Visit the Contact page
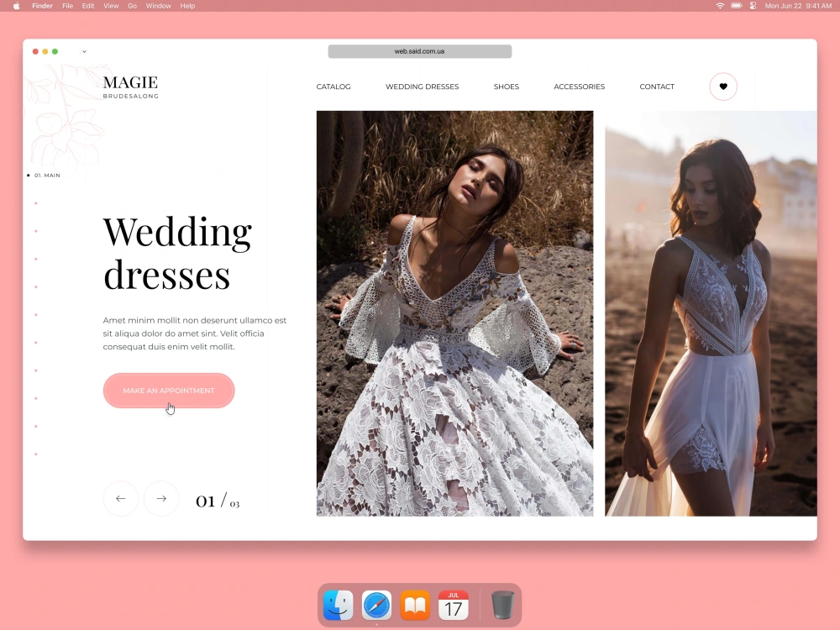The height and width of the screenshot is (630, 840). click(x=657, y=87)
